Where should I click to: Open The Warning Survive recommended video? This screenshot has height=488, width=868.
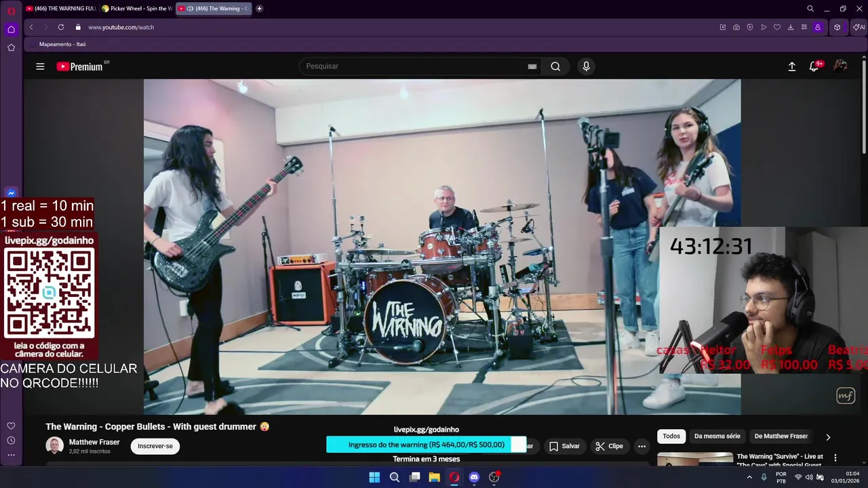(780, 460)
